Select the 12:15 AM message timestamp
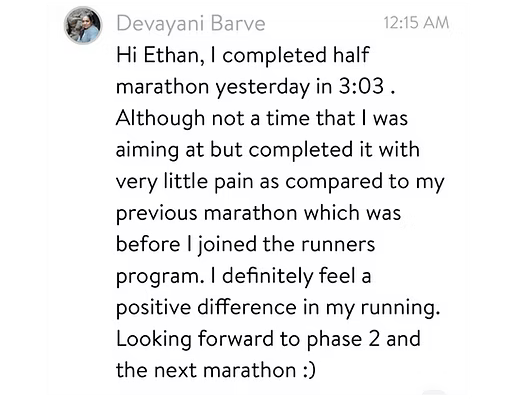This screenshot has height=399, width=514. pos(416,23)
